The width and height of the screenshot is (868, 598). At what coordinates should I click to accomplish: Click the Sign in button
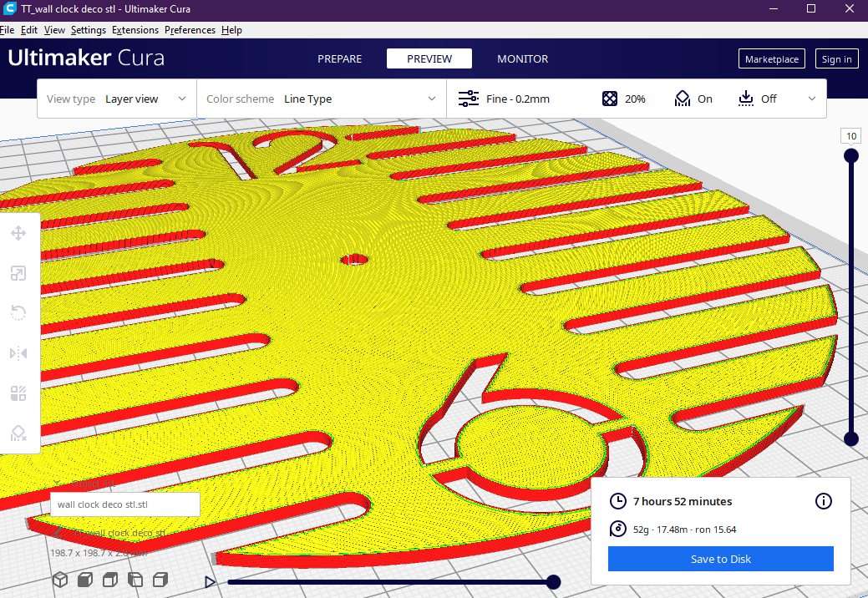836,58
